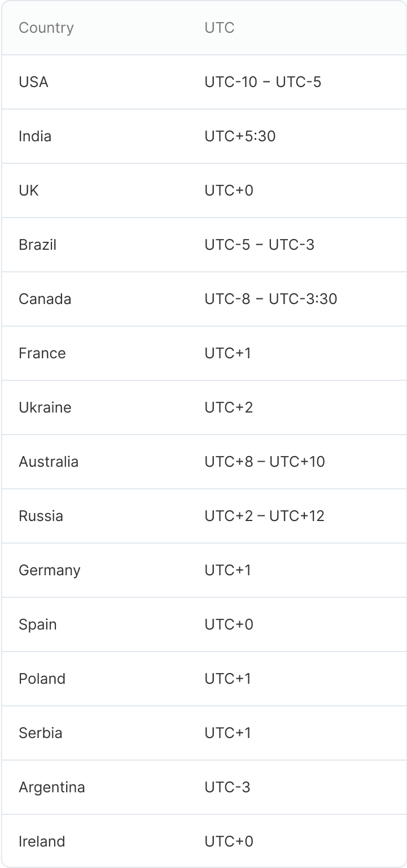Select the USA row
This screenshot has width=407, height=868.
pos(34,82)
